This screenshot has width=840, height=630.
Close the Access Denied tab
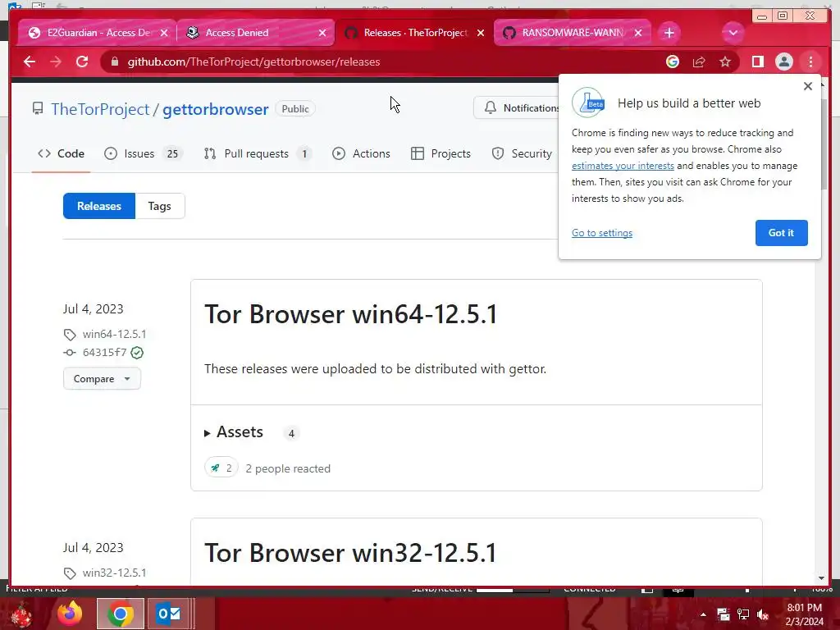(322, 33)
